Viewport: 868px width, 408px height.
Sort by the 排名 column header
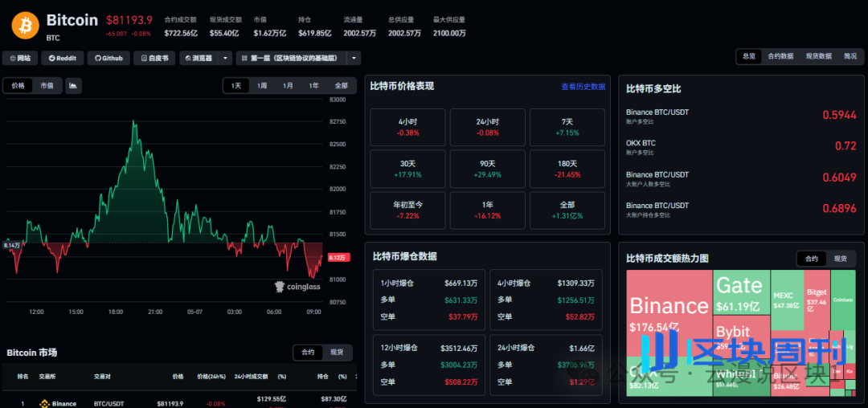[23, 377]
